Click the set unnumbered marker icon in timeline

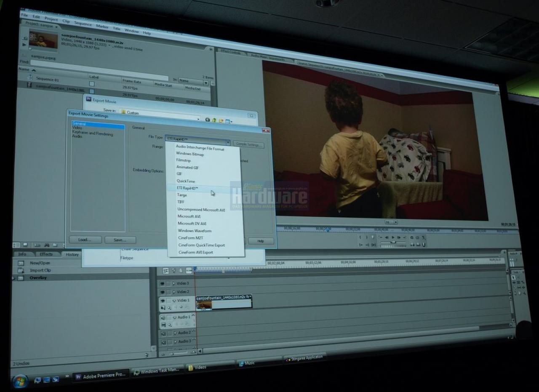(x=181, y=270)
